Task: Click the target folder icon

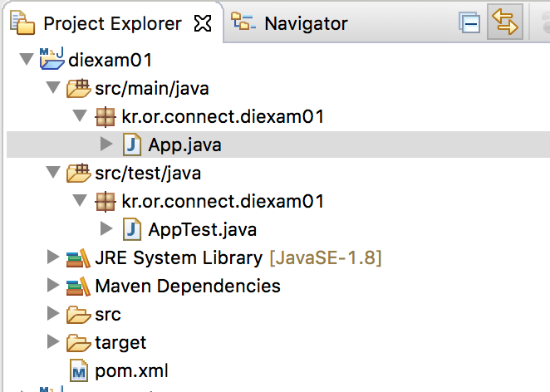Action: 79,343
